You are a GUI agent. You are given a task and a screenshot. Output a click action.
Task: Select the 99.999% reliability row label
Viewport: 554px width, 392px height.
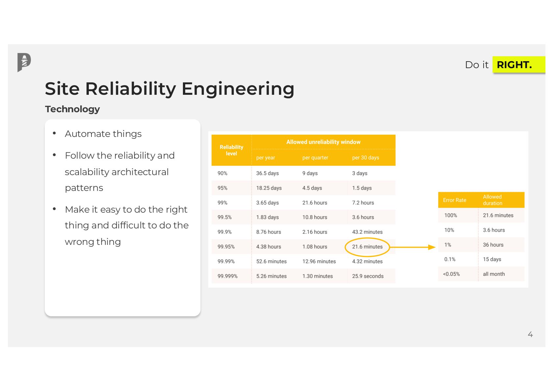point(227,276)
